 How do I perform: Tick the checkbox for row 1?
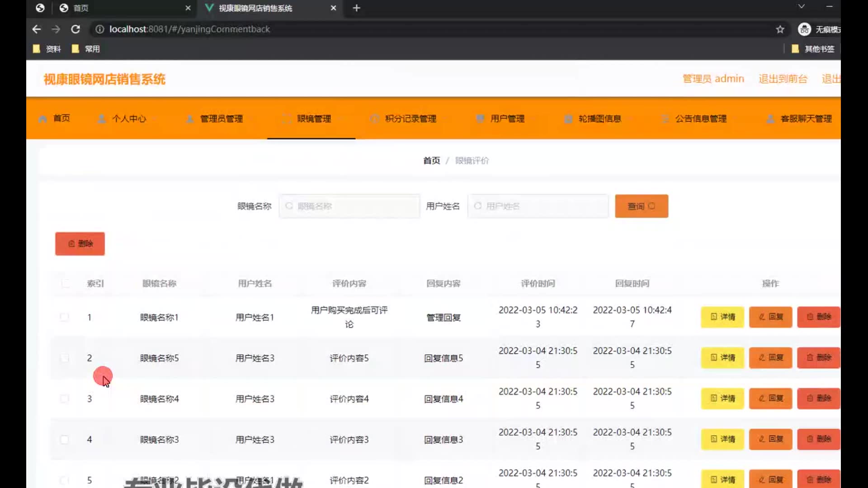pyautogui.click(x=65, y=317)
